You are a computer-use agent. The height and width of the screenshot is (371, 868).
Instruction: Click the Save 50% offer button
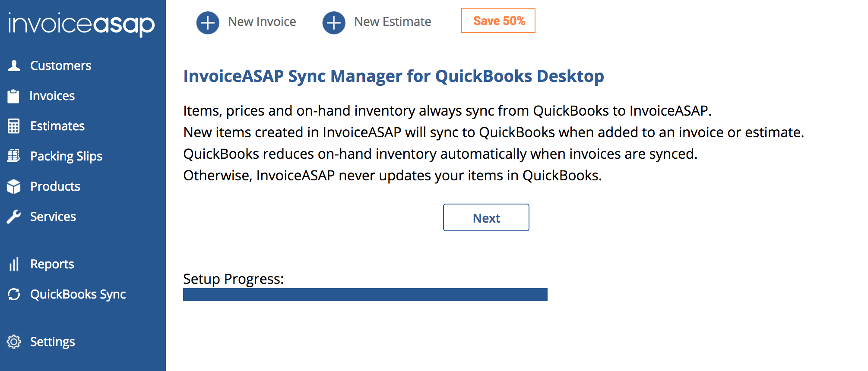click(x=498, y=20)
